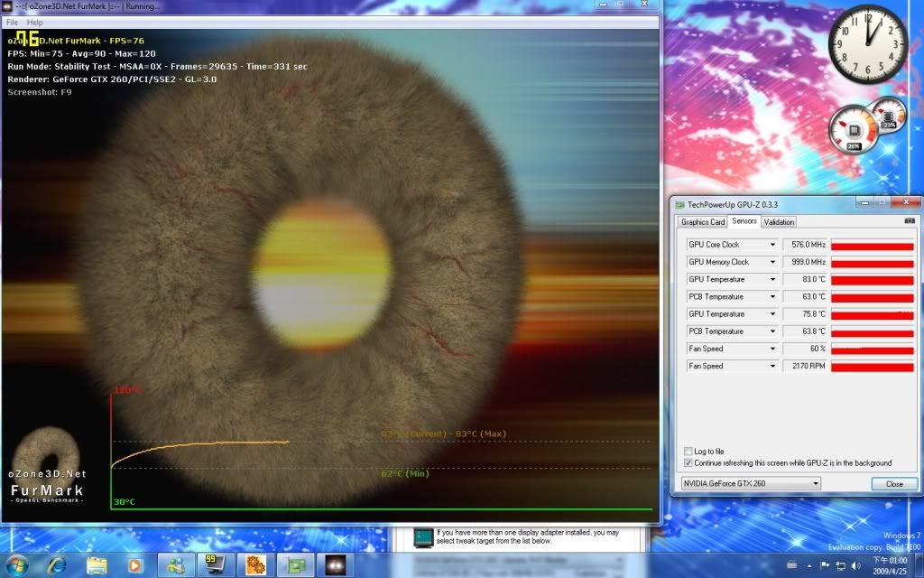Click the Close button in GPU-Z

pos(894,484)
